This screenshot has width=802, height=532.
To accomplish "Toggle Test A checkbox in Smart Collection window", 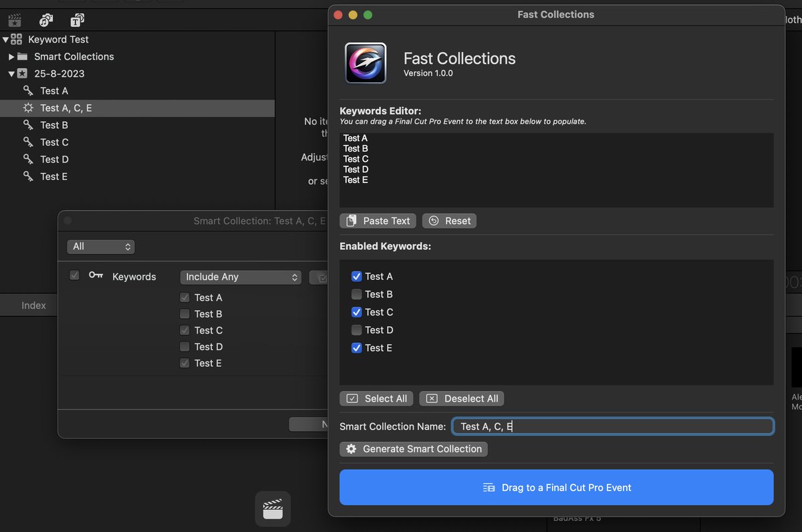I will click(x=184, y=297).
